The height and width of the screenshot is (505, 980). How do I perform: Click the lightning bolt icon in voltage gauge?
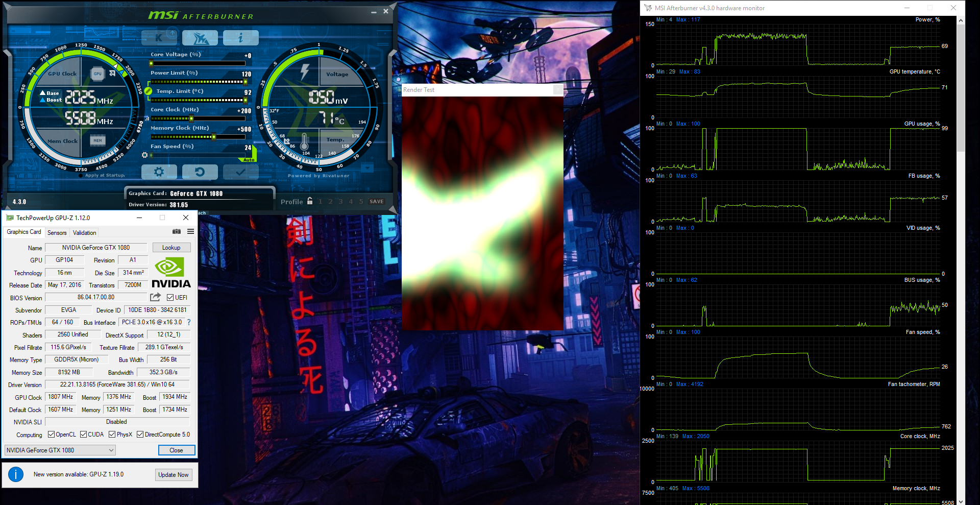point(305,71)
